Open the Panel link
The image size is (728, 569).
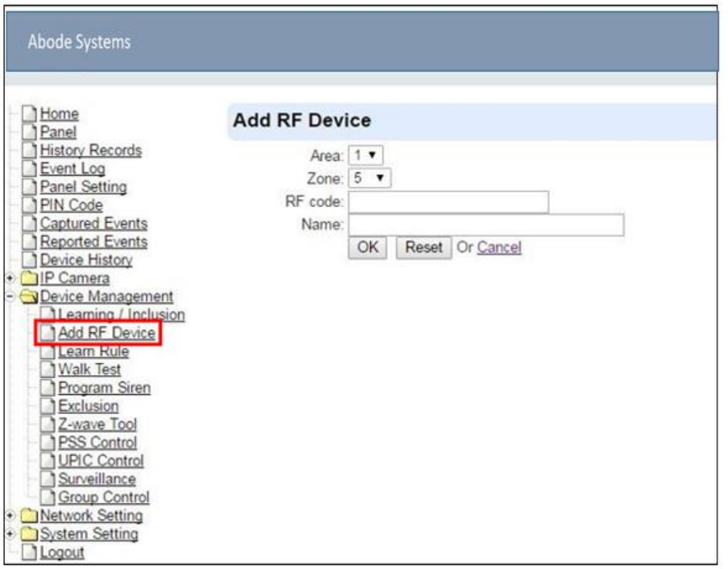coord(58,132)
